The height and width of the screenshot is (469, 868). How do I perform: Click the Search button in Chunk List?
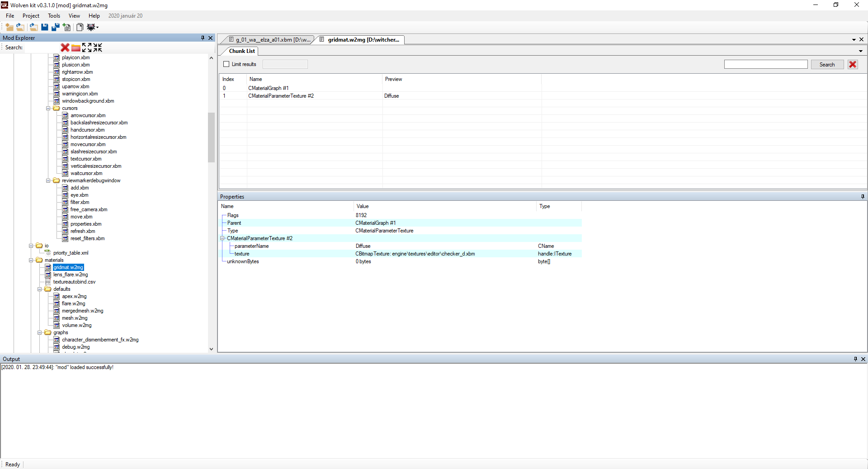click(827, 65)
